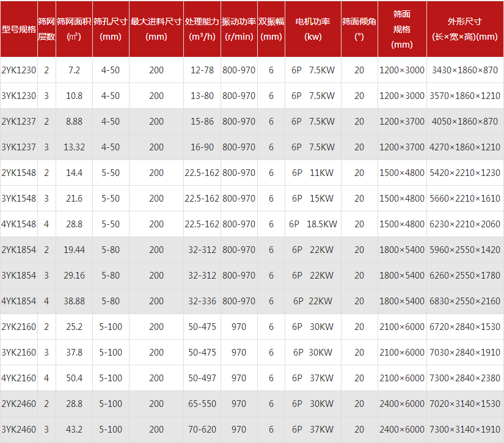Click the 外形尺寸 column header
504x443 pixels.
(465, 29)
